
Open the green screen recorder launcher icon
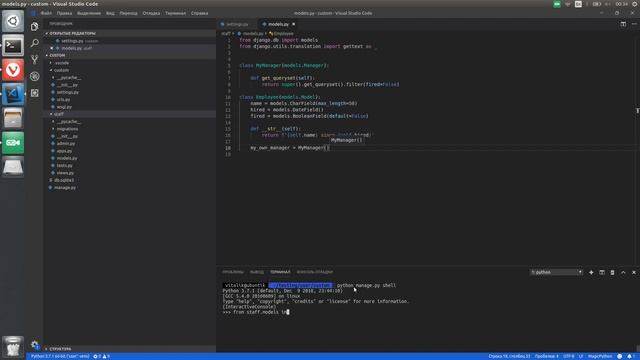pos(13,143)
